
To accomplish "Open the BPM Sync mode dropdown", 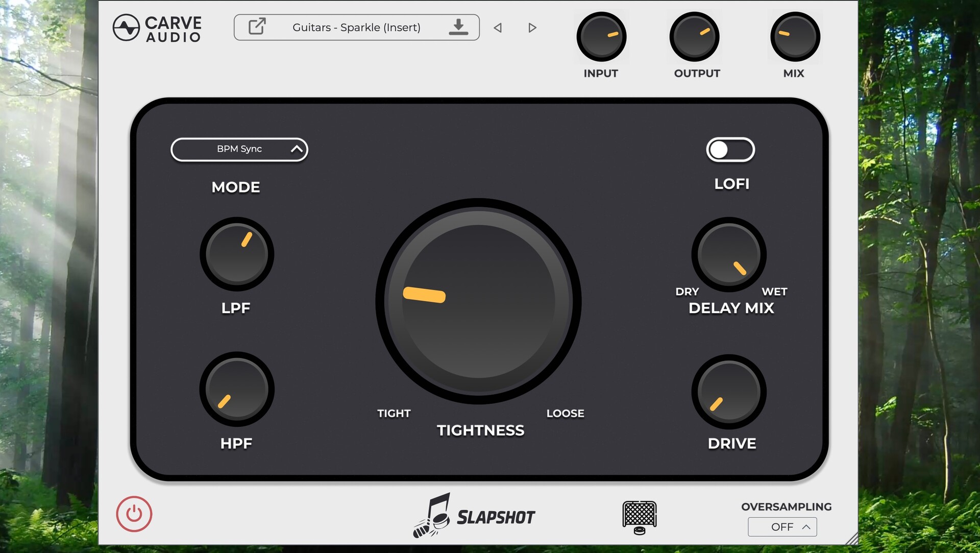I will pyautogui.click(x=239, y=150).
